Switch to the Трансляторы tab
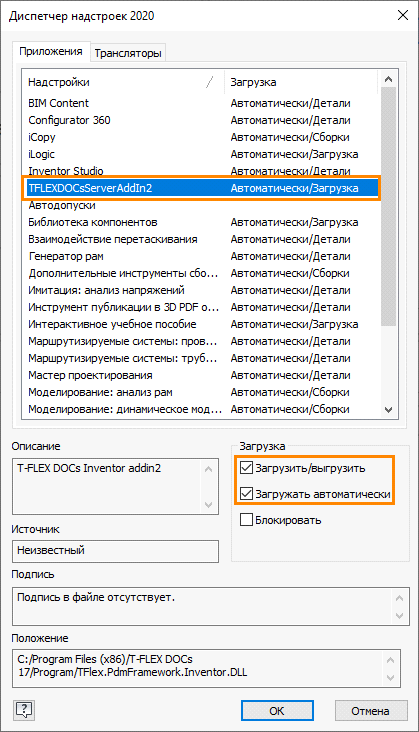Image resolution: width=419 pixels, height=732 pixels. (128, 53)
